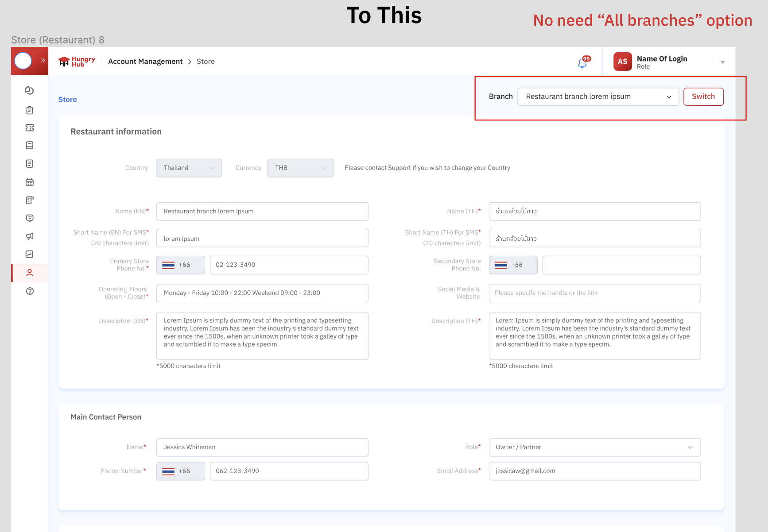Open the line chart reports icon in sidebar
This screenshot has height=532, width=768.
29,254
